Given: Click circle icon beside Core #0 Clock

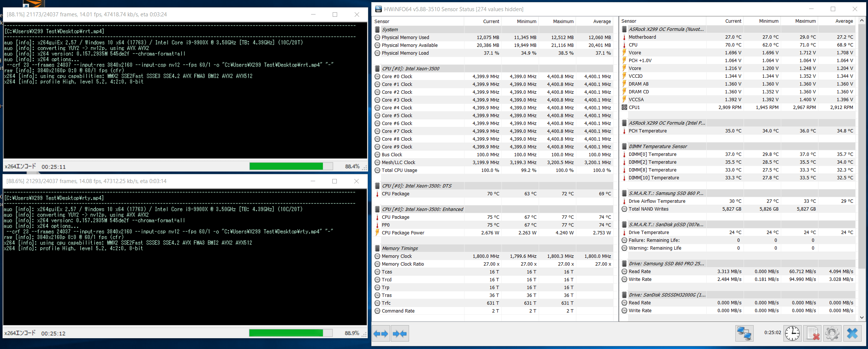Looking at the screenshot, I should [377, 77].
